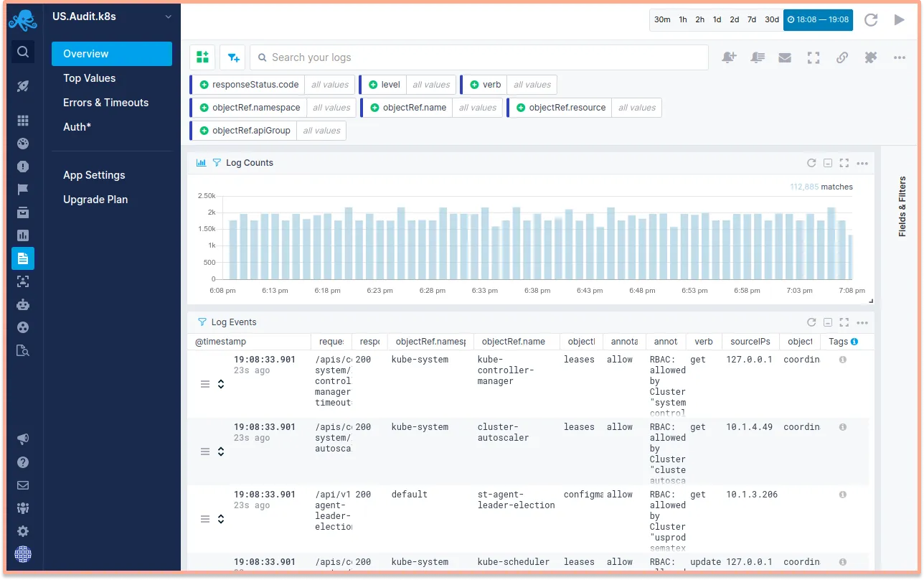Expand the cluster-autoscaler log row
The image size is (924, 580).
[x=221, y=452]
